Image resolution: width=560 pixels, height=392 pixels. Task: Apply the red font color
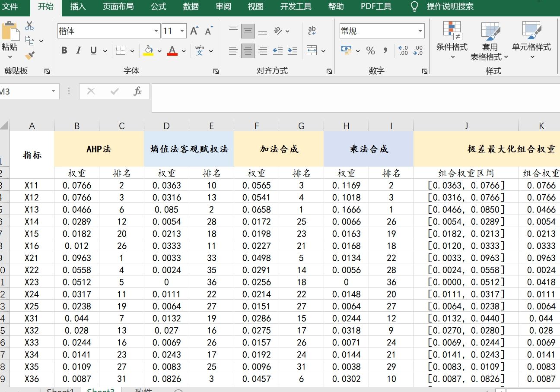(x=172, y=51)
